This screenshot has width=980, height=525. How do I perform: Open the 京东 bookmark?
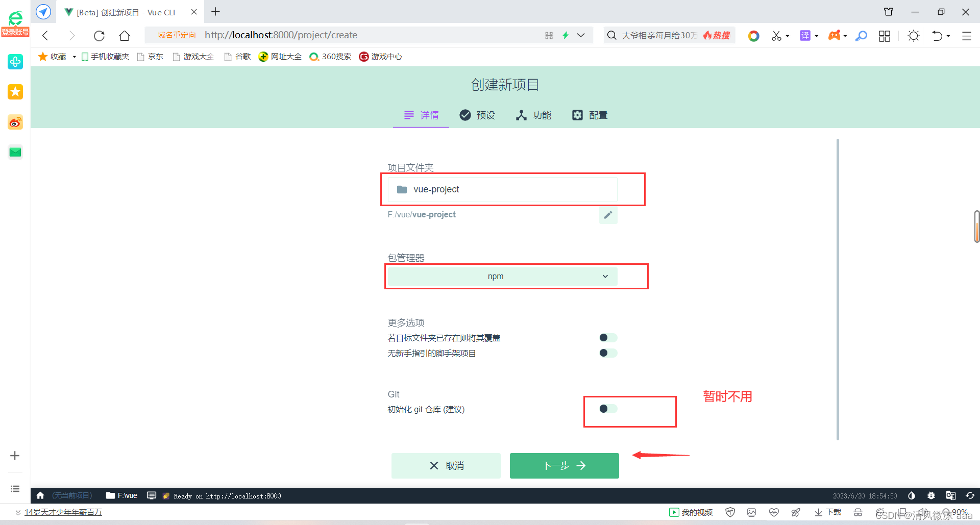151,57
